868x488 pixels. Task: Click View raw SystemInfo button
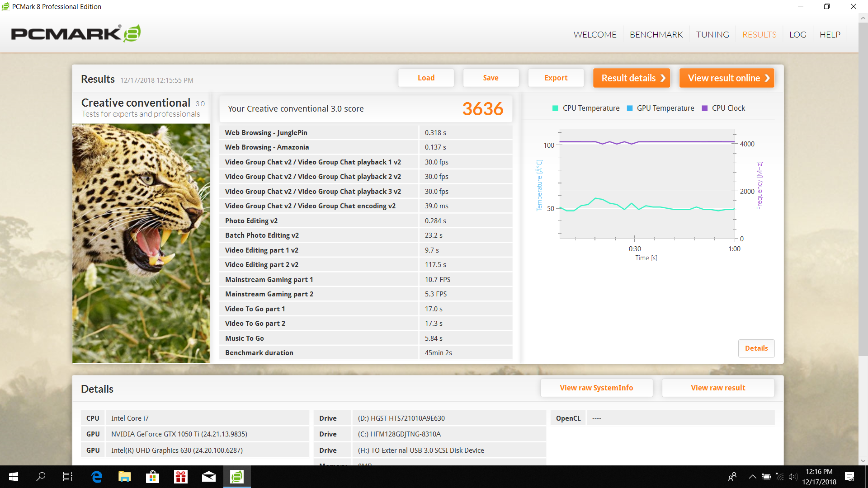596,388
